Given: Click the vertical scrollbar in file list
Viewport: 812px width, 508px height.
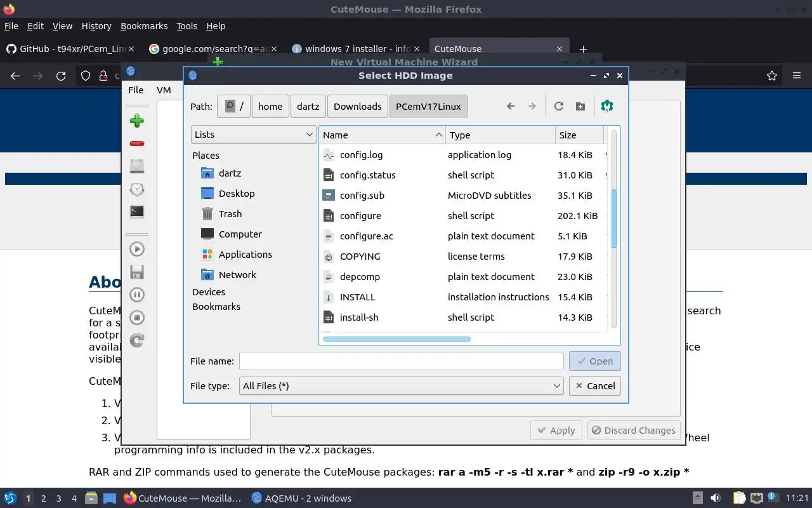Looking at the screenshot, I should (x=613, y=219).
